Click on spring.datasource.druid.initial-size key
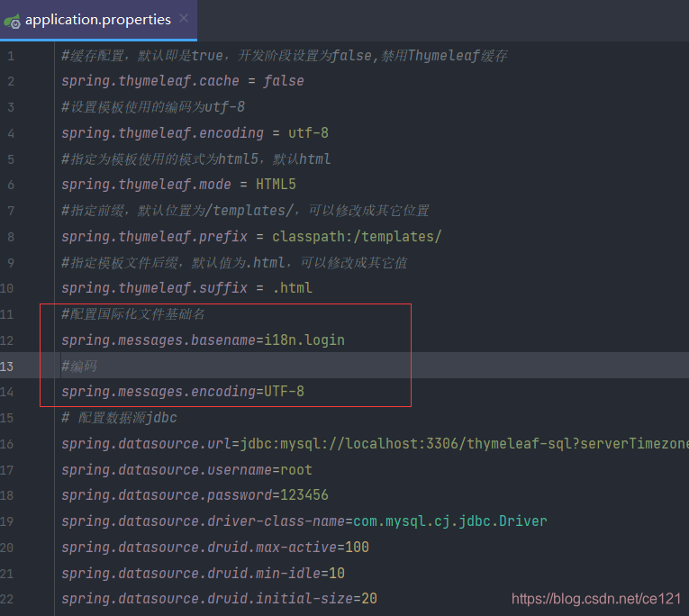Screen dimensions: 689x616 point(207,599)
